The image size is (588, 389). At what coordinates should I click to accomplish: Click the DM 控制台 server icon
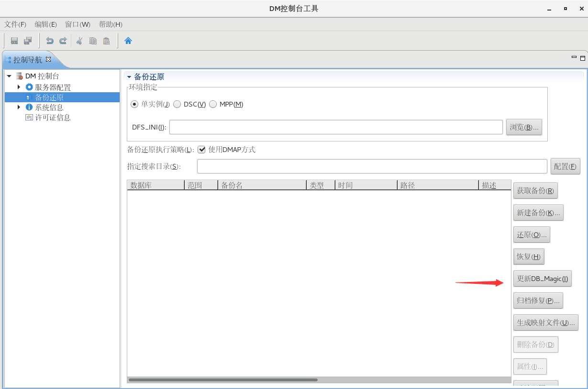20,76
